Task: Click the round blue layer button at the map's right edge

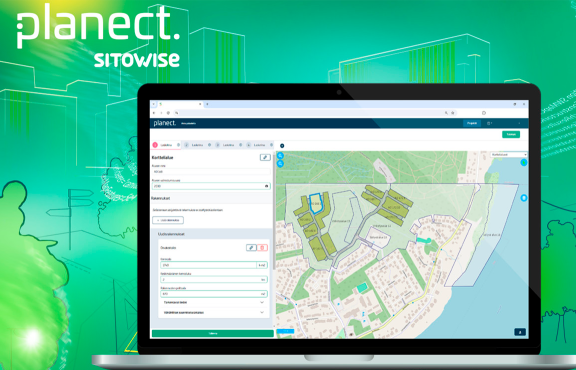Action: click(524, 198)
